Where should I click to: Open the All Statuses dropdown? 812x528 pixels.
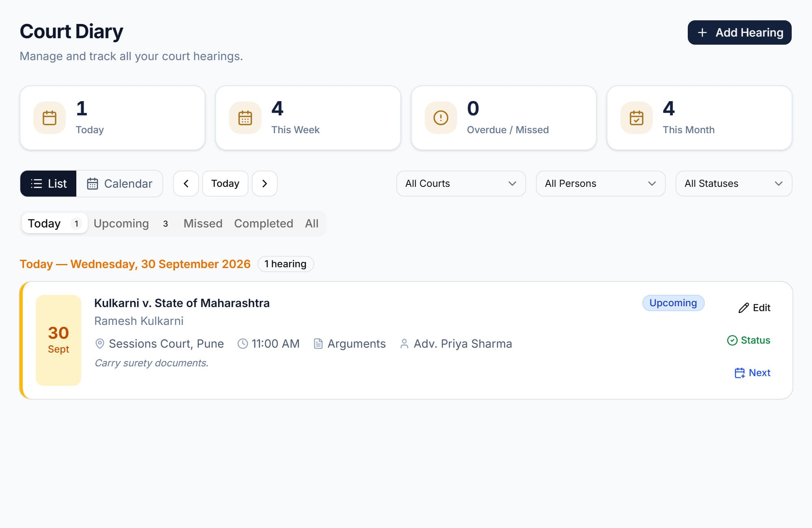point(734,184)
